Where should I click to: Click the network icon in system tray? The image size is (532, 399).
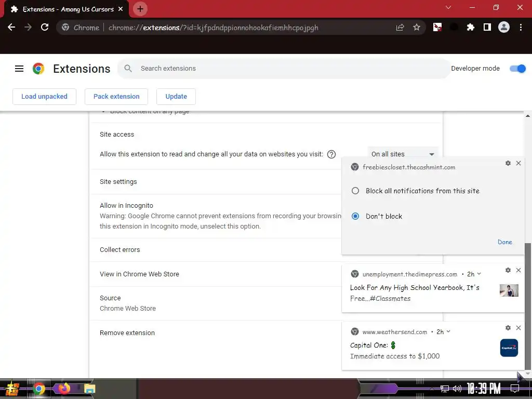tap(444, 389)
